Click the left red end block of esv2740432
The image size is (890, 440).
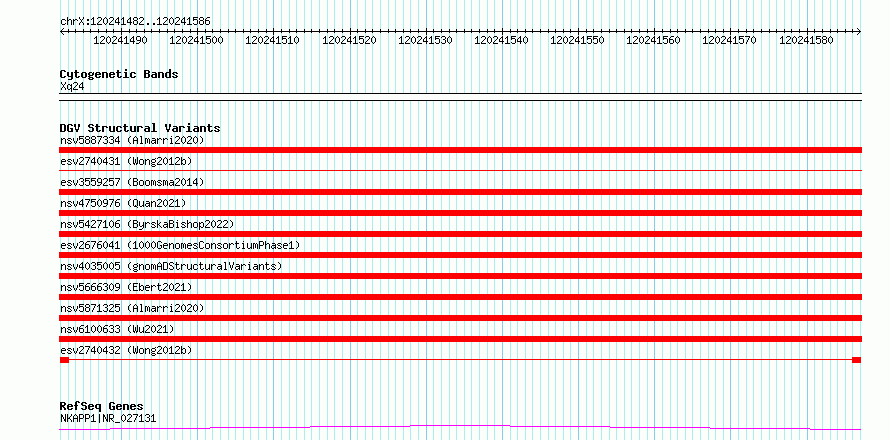(x=64, y=360)
